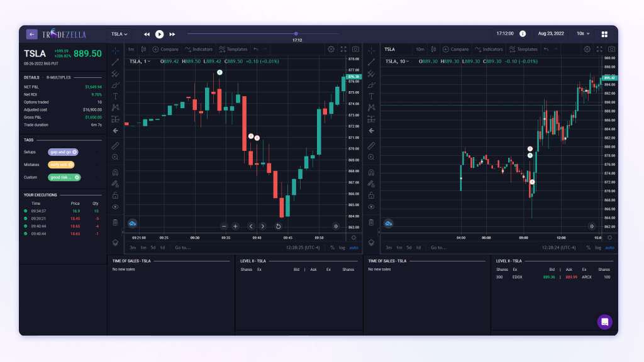Click the info icon next to 17:12:00
Viewport: 644px width, 362px height.
(522, 33)
